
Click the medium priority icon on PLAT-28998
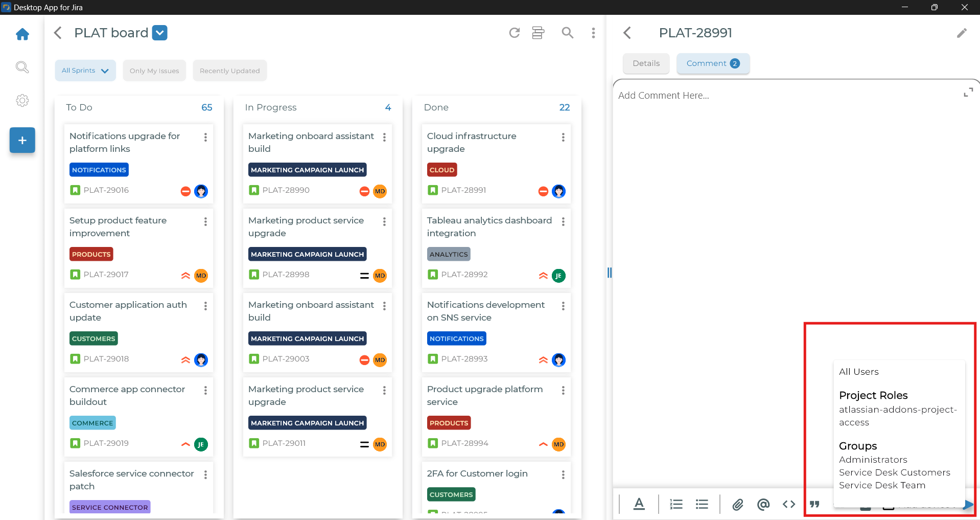[x=364, y=276]
